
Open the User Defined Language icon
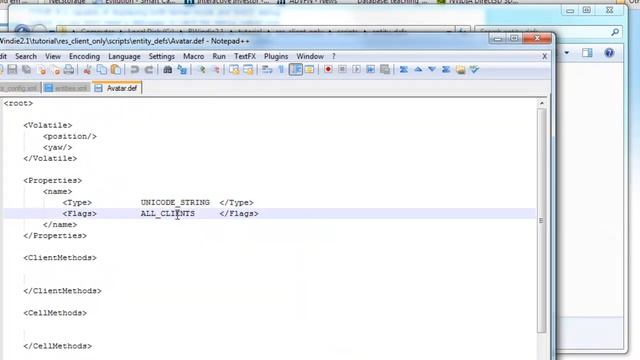tap(309, 70)
